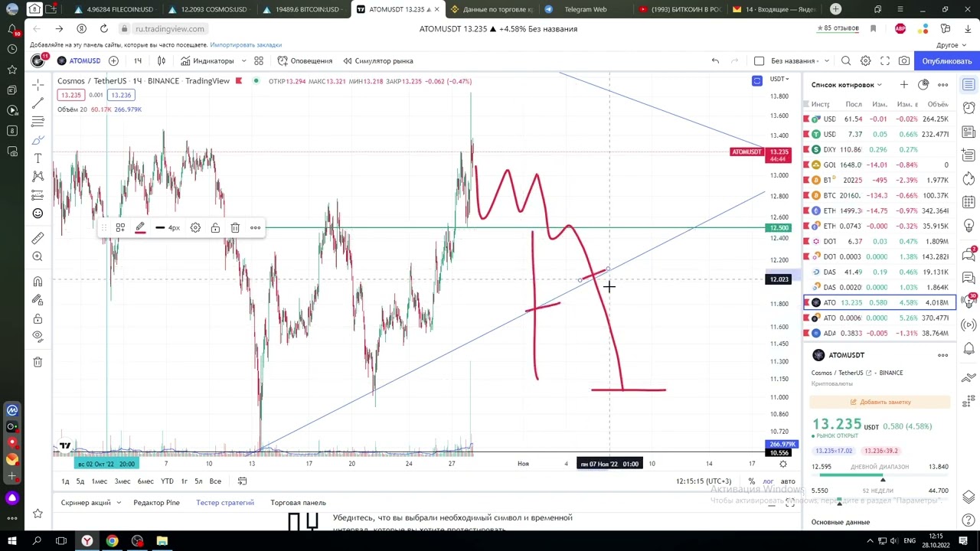Select the crosshair cursor tool
980x551 pixels.
[38, 83]
